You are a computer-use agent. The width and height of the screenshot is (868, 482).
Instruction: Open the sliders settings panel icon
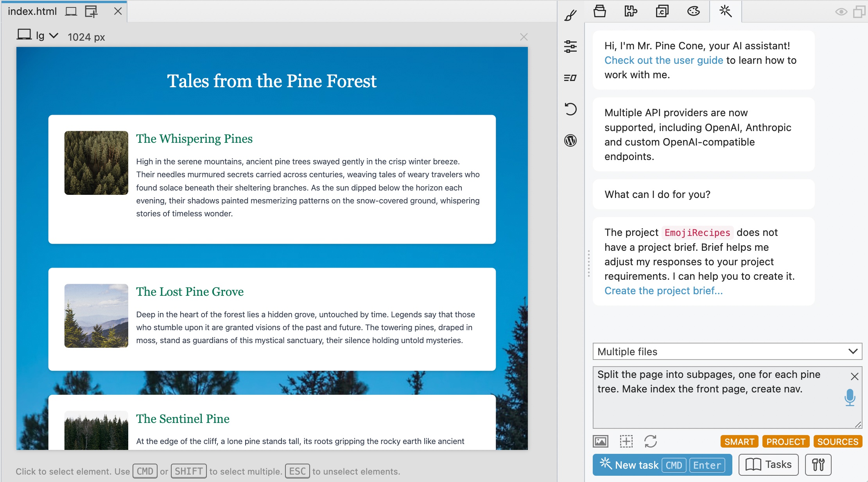(x=570, y=47)
